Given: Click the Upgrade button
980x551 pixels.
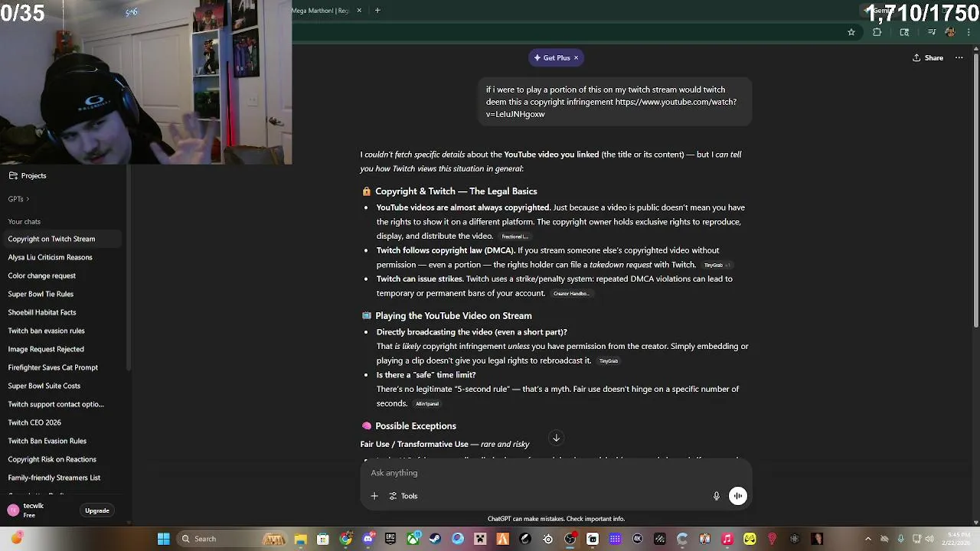Looking at the screenshot, I should (x=97, y=510).
